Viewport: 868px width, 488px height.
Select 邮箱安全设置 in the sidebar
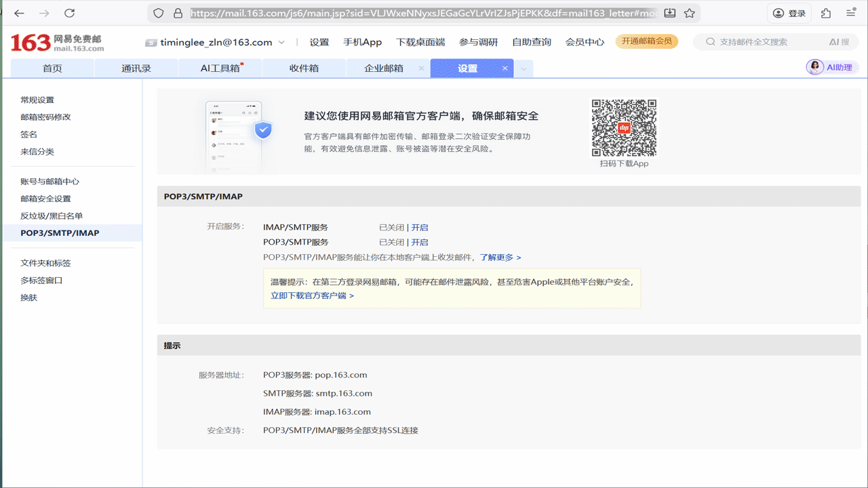click(x=45, y=199)
